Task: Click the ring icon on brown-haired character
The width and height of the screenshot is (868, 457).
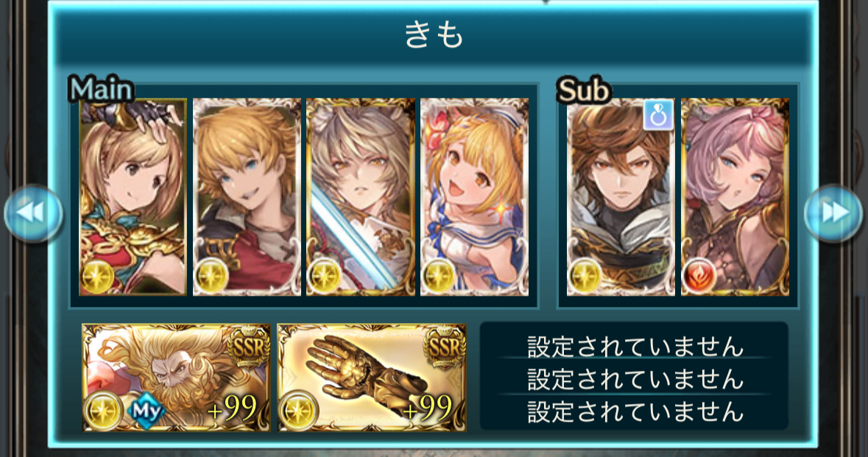Action: coord(658,115)
